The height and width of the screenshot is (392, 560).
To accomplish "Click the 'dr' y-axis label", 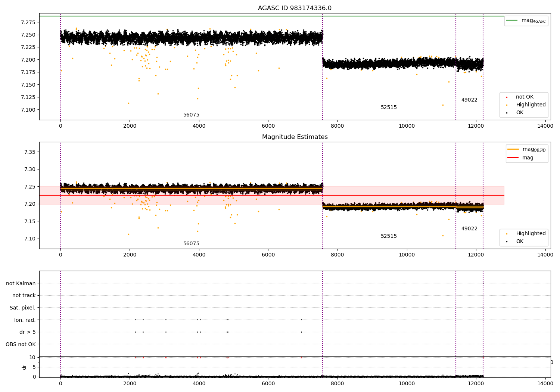I will pyautogui.click(x=24, y=367).
